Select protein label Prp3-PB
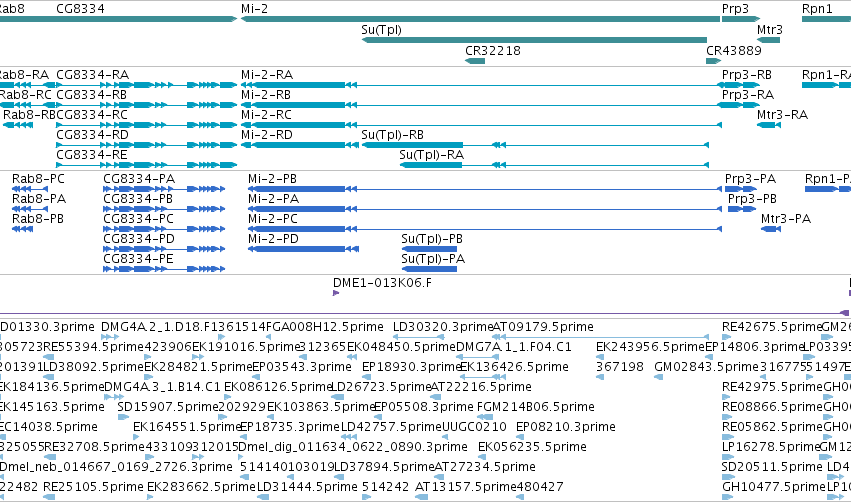This screenshot has width=851, height=502. click(752, 199)
